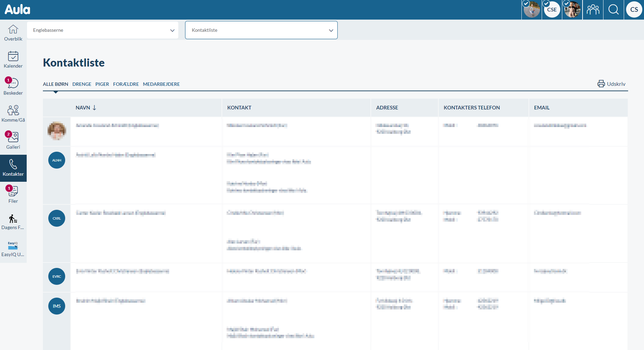The image size is (644, 350).
Task: Toggle the first child photo filter
Action: [x=532, y=10]
